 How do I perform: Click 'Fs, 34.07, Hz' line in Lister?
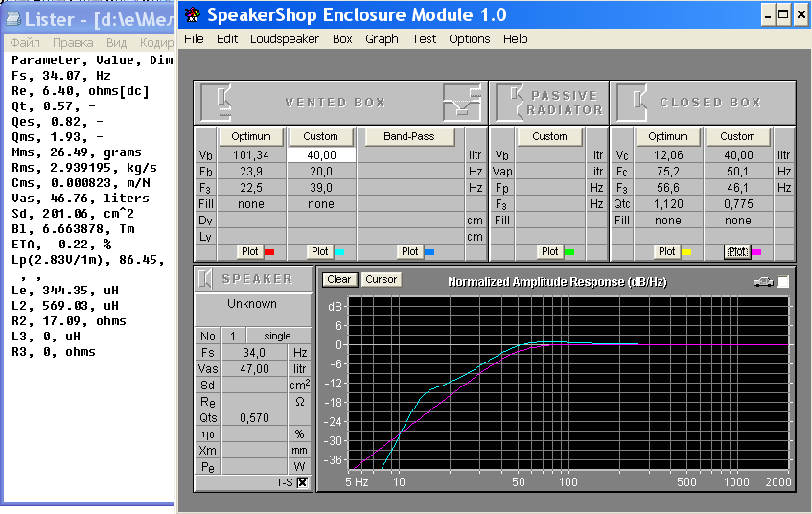[61, 76]
